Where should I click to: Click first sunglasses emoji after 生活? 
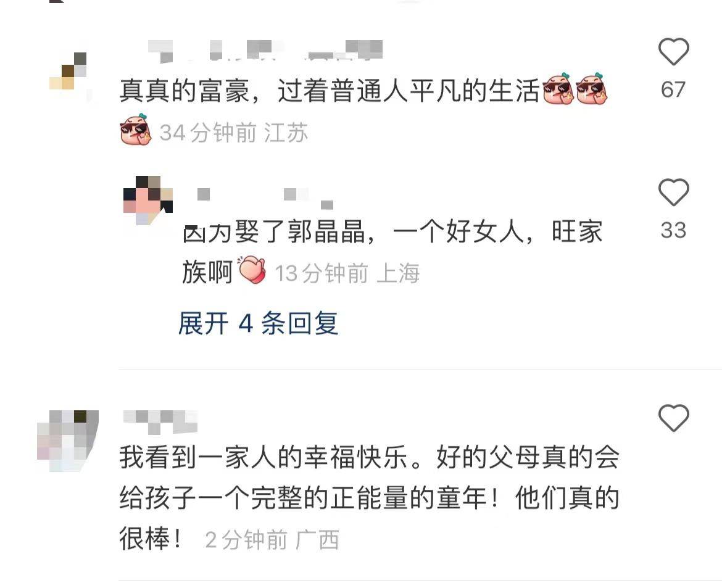[x=558, y=88]
